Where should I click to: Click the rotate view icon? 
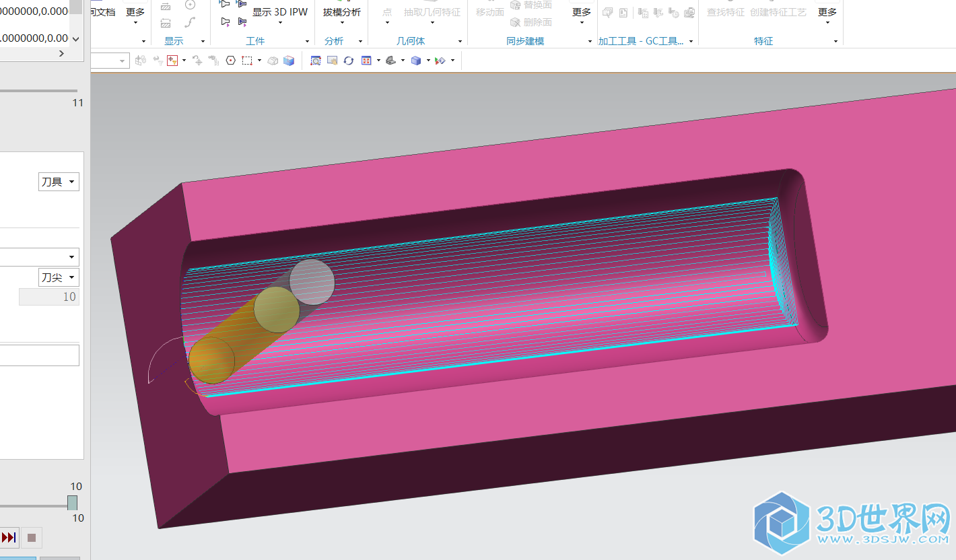pyautogui.click(x=348, y=61)
